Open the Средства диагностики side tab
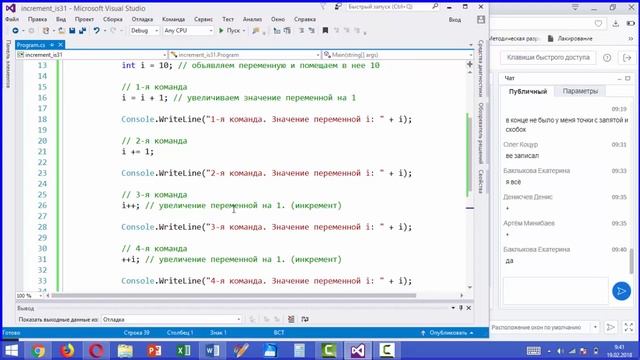Image resolution: width=640 pixels, height=360 pixels. tap(481, 69)
